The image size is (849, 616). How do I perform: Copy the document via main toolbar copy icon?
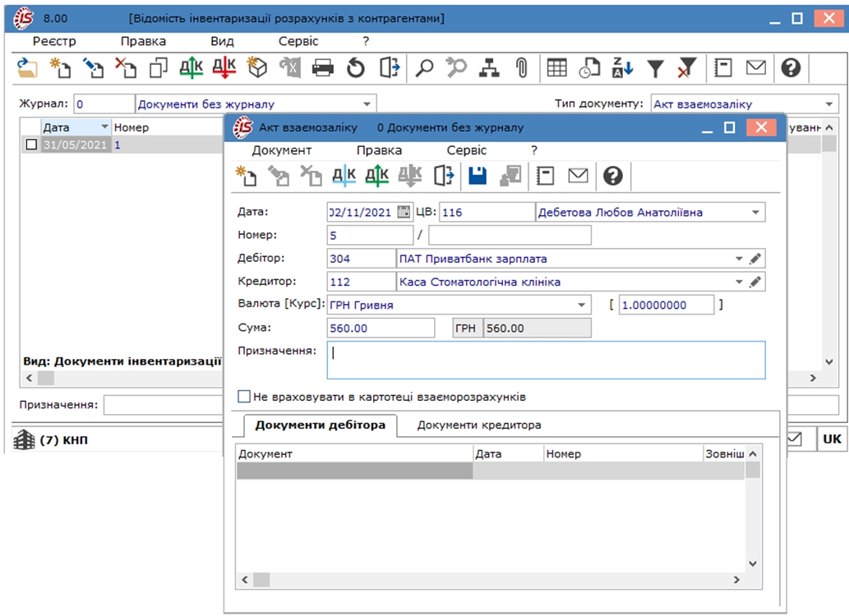pos(159,68)
